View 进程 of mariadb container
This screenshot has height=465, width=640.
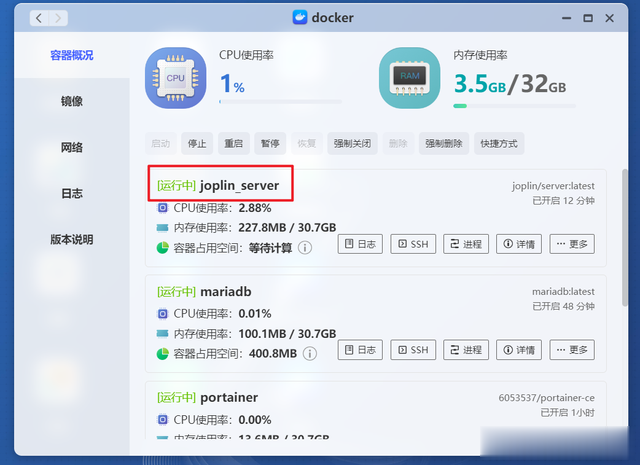[466, 349]
